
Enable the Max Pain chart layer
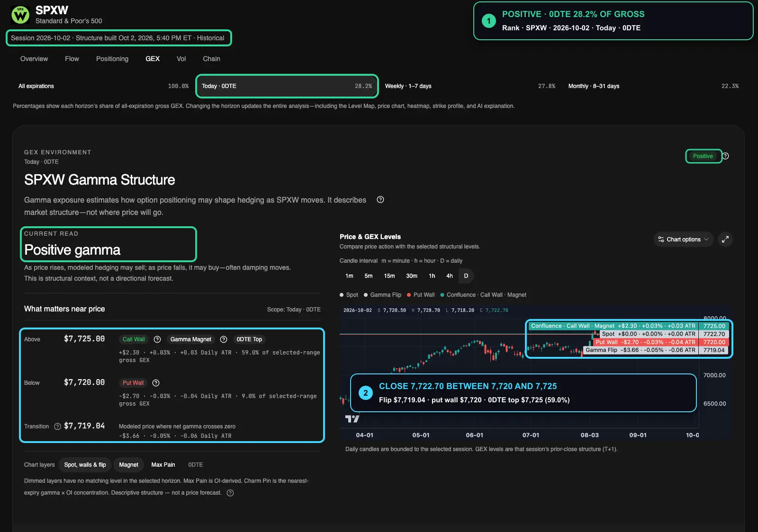(x=163, y=465)
